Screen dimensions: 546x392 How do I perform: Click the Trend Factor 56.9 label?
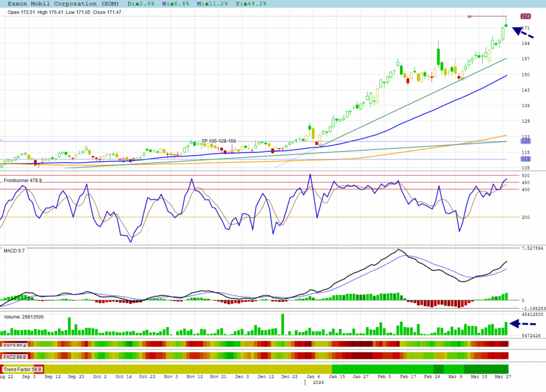click(22, 369)
